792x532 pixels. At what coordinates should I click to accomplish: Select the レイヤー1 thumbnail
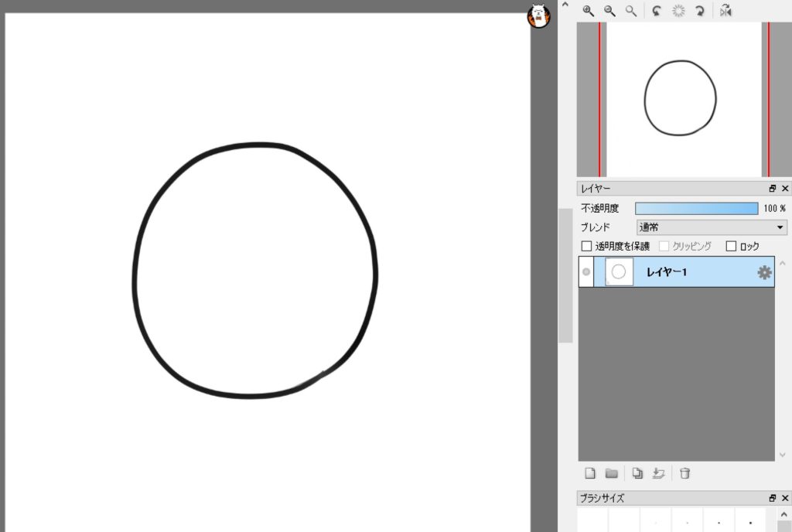pos(619,272)
